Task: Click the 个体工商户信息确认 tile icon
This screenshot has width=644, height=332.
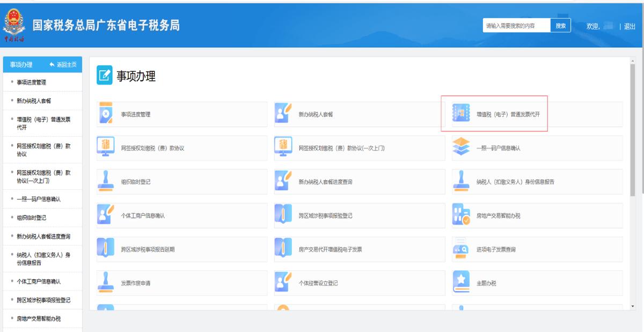Action: tap(105, 215)
